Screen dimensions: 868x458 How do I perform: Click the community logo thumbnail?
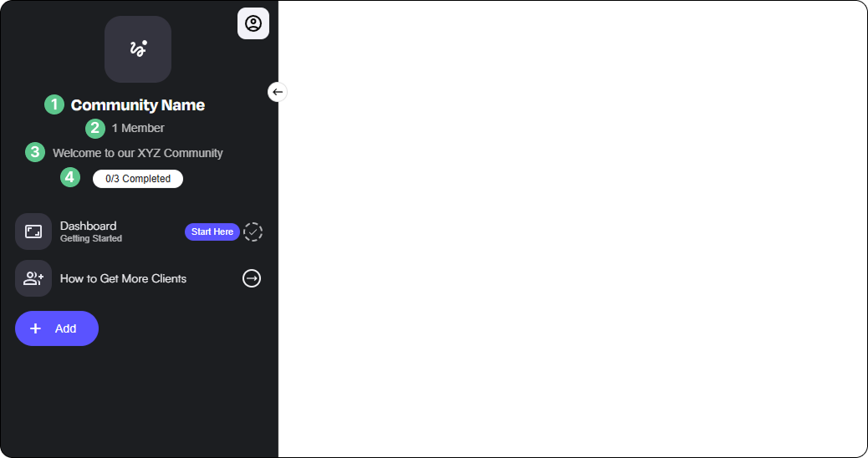(138, 49)
